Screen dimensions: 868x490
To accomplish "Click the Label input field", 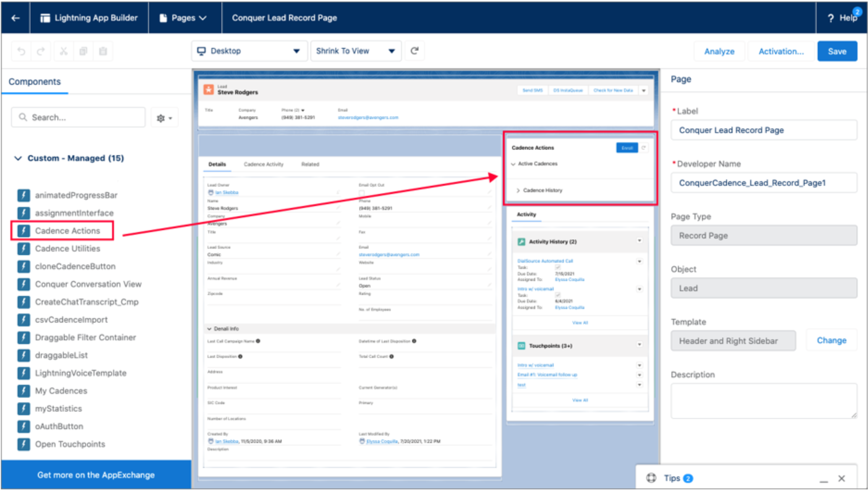I will (764, 130).
